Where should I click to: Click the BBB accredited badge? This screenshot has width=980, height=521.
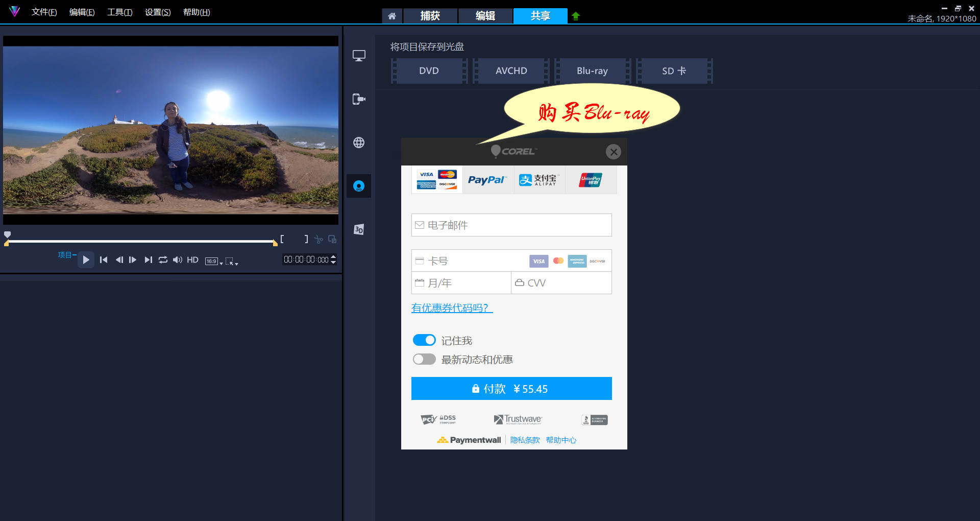595,420
